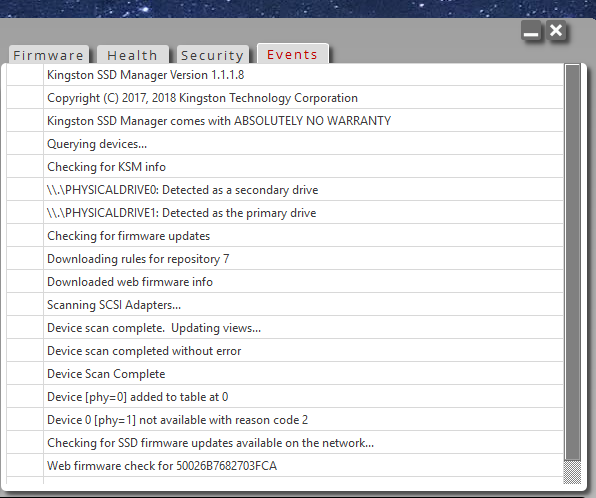Click 'Checking for firmware updates' row
596x498 pixels.
(x=285, y=236)
